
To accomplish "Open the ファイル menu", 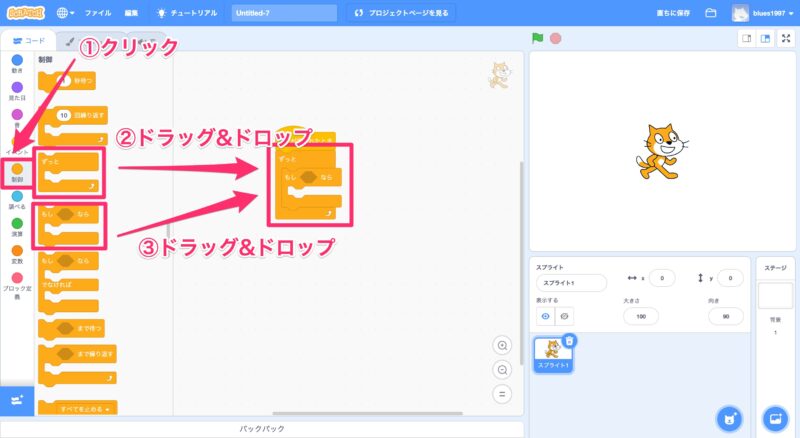I will tap(98, 13).
